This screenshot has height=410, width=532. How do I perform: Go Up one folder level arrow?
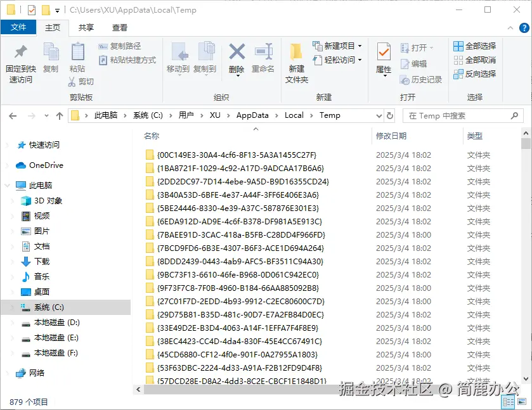tap(60, 116)
